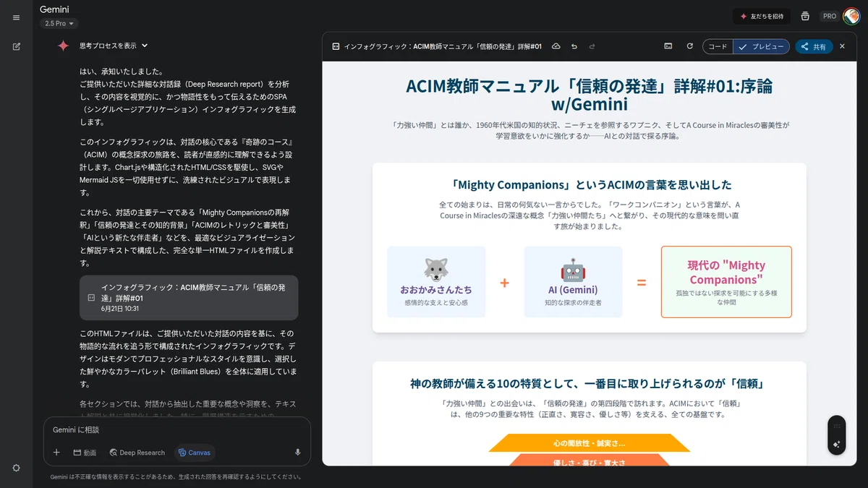Viewport: 868px width, 488px height.
Task: Open the bookmark/library icon in top bar
Action: [805, 16]
